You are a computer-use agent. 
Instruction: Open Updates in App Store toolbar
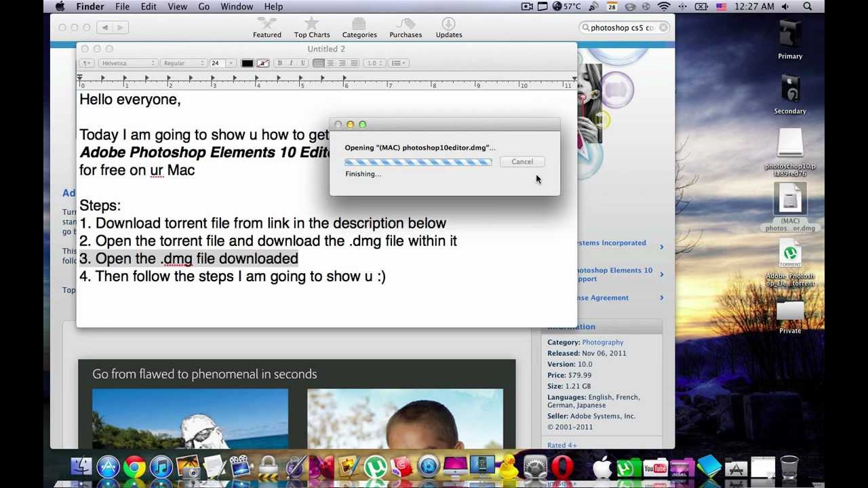[449, 28]
